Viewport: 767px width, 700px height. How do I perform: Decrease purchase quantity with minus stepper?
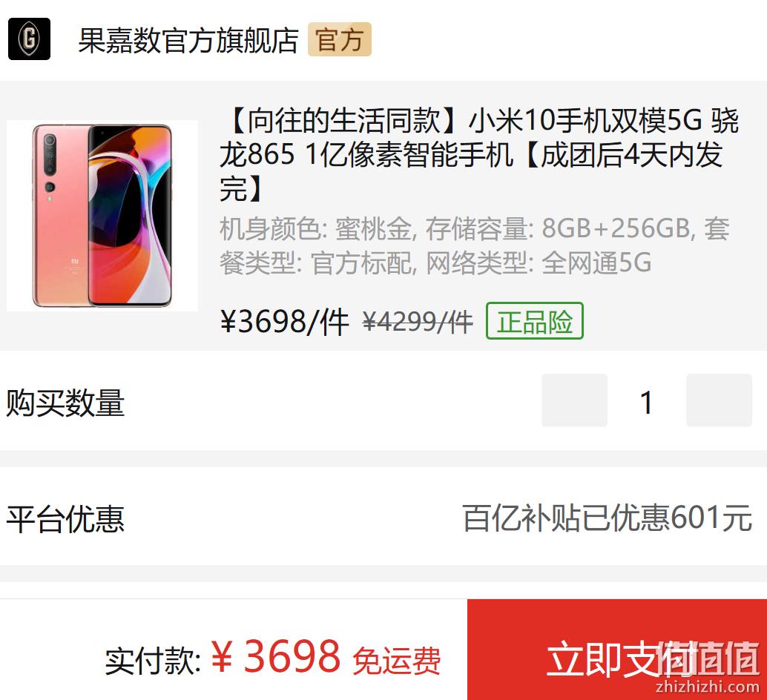click(574, 400)
